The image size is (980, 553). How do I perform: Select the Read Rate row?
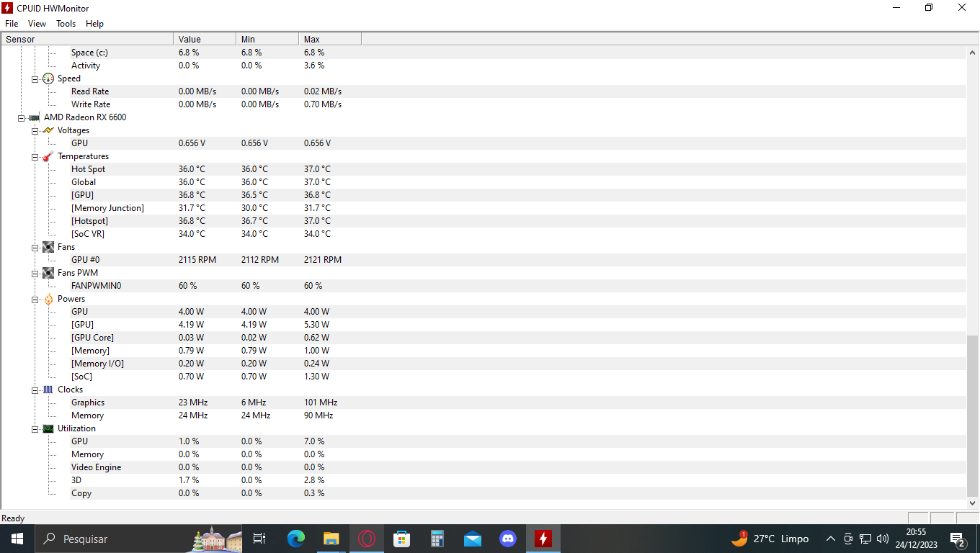pos(484,91)
